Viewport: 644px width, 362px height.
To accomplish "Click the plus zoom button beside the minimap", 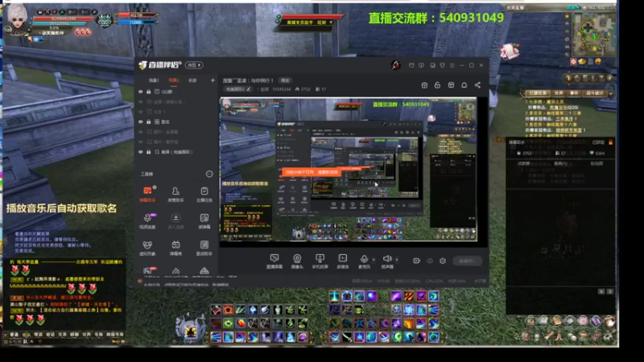I will tap(567, 23).
